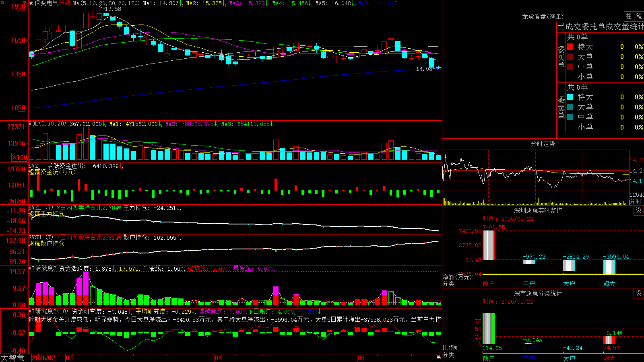Click the 超大 bar valued -3596.04
Viewport: 644px width, 362px height.
tap(609, 267)
